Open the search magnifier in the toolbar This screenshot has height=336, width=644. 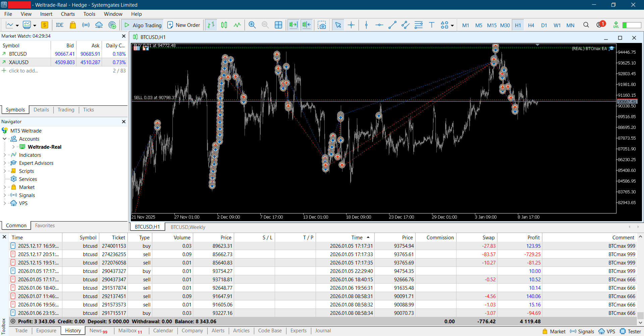click(x=586, y=25)
